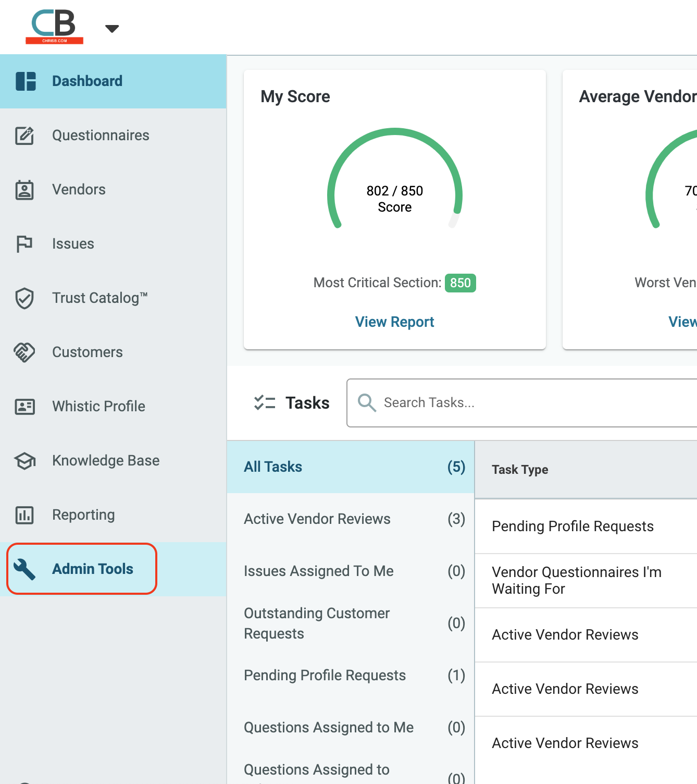Viewport: 697px width, 784px height.
Task: Open Trust Catalog via shield icon
Action: click(24, 298)
